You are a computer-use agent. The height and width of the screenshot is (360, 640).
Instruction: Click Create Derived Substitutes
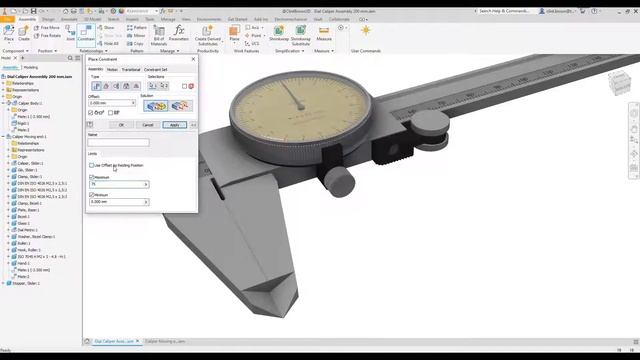pos(208,35)
